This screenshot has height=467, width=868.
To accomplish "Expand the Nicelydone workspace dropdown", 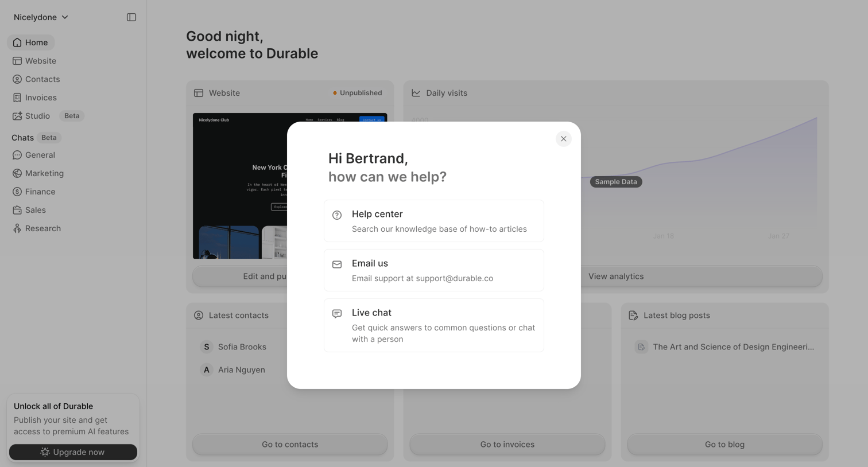I will 41,17.
